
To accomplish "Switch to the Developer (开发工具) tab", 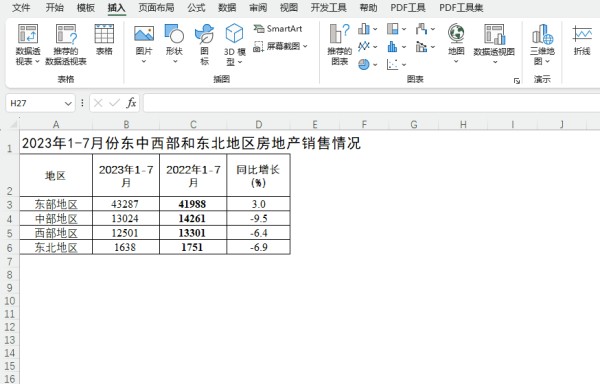I will click(328, 7).
